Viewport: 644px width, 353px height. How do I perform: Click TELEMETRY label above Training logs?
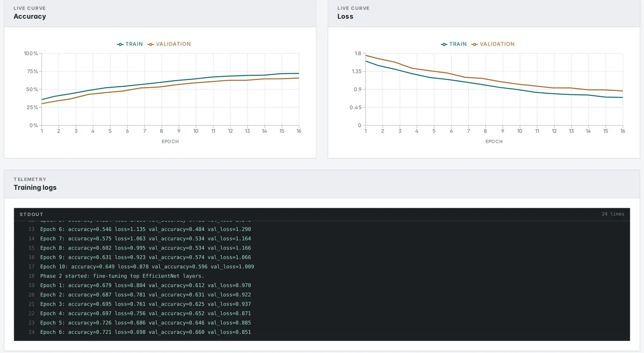coord(30,179)
